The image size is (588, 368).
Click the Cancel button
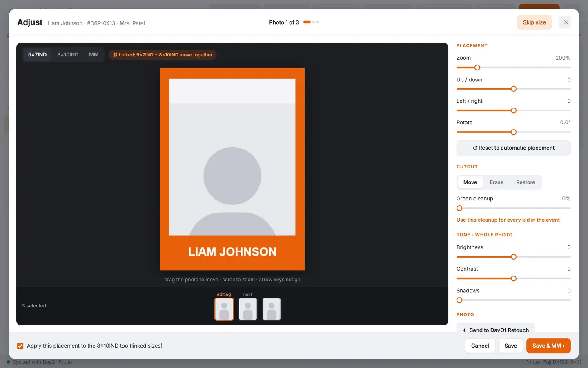[480, 346]
